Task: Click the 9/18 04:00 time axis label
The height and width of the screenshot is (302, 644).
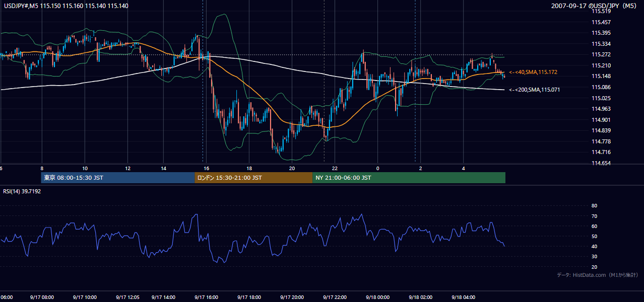Action: (x=463, y=297)
